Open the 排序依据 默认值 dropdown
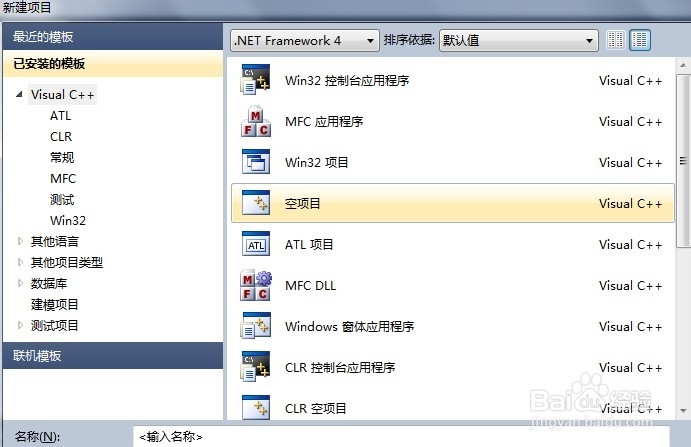Screen dimensions: 691x447 [x=519, y=41]
